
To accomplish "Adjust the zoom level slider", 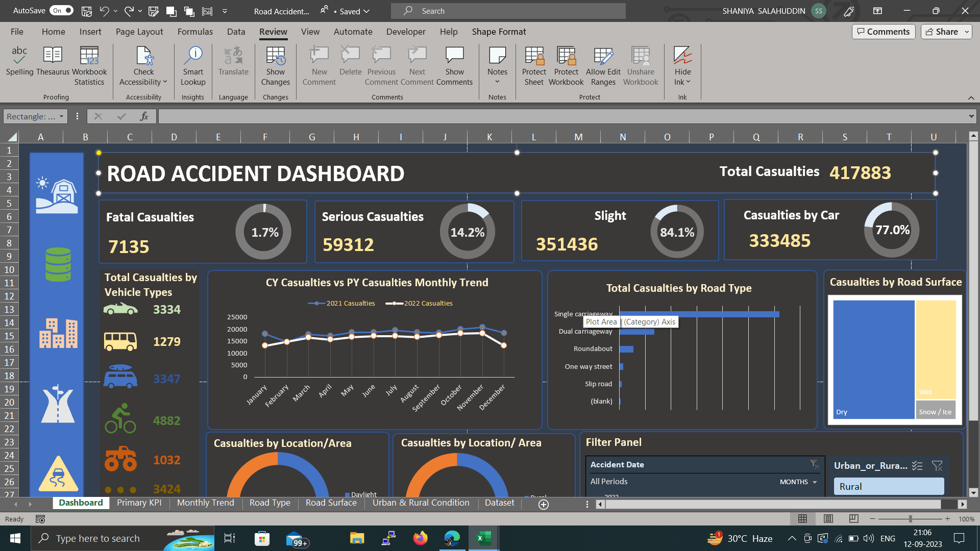I will pyautogui.click(x=910, y=519).
